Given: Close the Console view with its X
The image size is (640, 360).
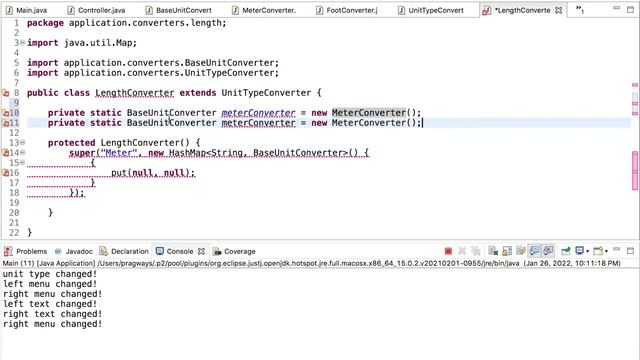Looking at the screenshot, I should click(x=201, y=251).
